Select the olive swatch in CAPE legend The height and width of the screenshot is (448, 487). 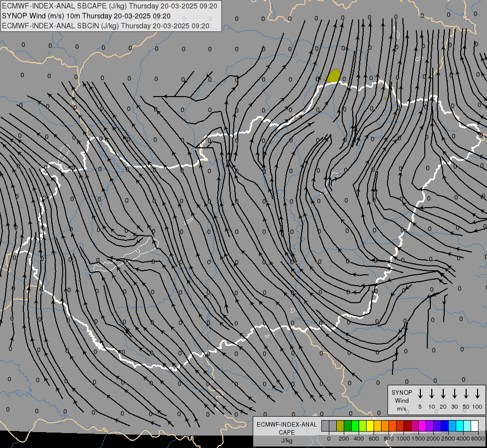click(x=340, y=426)
